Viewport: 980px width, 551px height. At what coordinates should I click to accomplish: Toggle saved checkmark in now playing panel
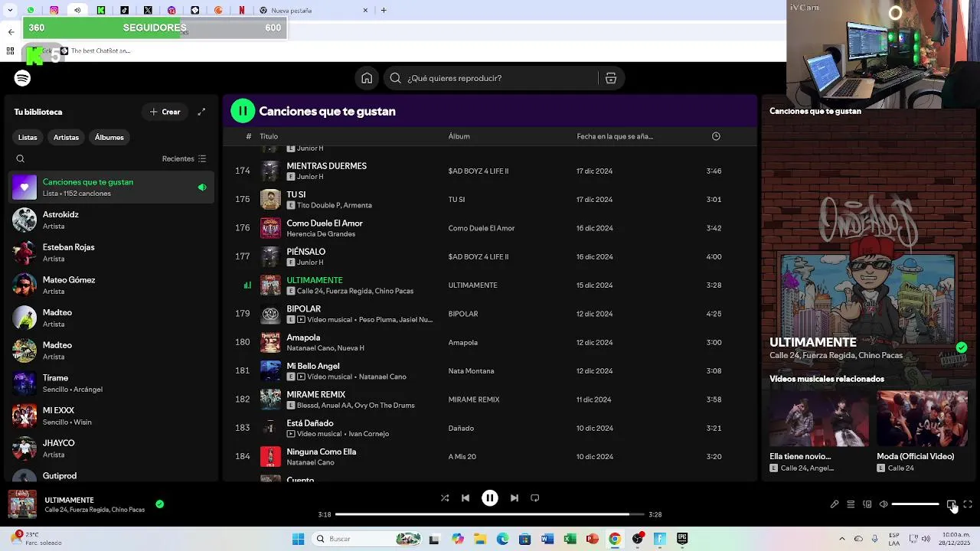point(962,348)
